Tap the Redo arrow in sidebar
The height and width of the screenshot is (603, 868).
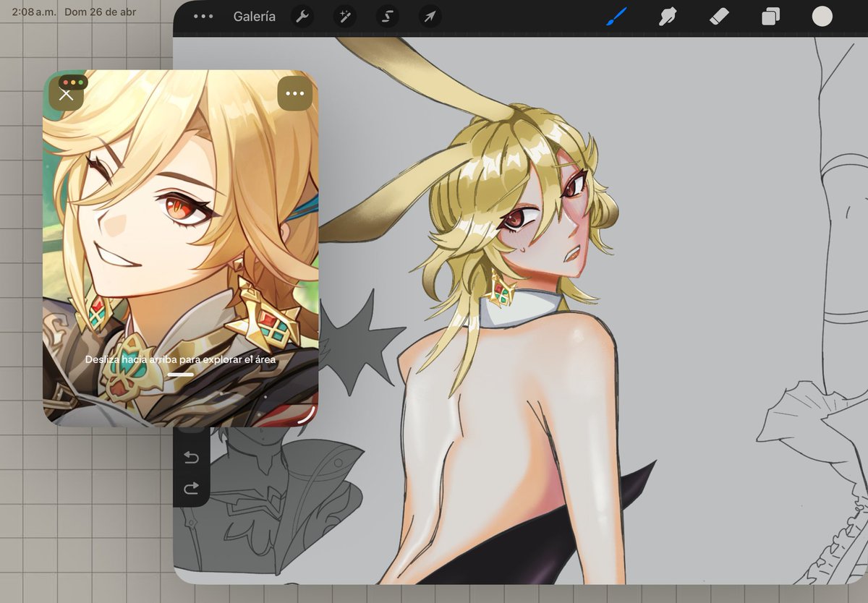point(191,489)
